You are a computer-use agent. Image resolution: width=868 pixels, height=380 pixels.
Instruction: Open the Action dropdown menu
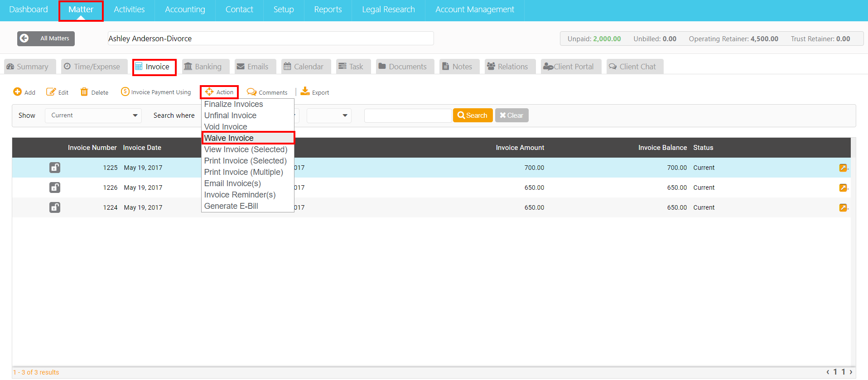(x=220, y=92)
